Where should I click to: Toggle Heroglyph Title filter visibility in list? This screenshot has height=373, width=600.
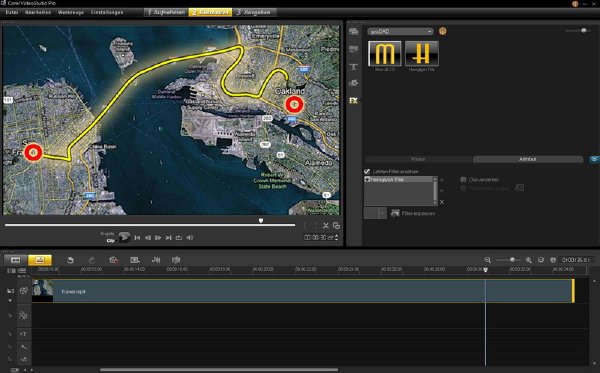click(367, 179)
